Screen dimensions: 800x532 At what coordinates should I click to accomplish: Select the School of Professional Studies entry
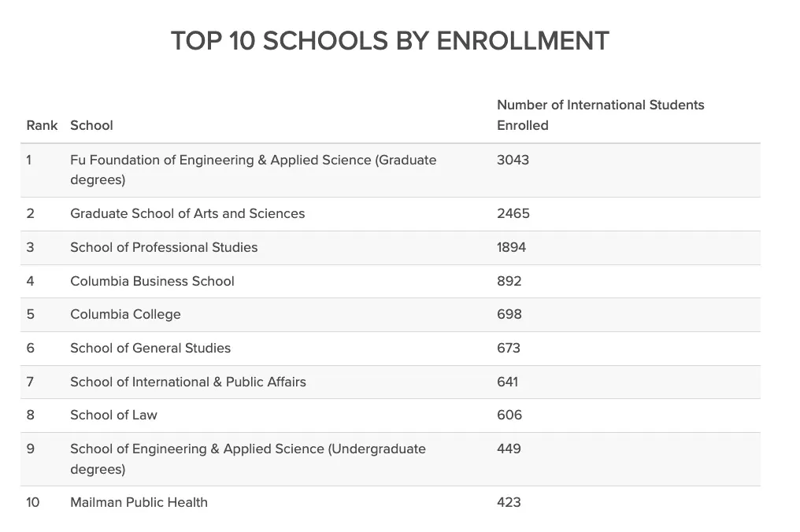[x=164, y=247]
